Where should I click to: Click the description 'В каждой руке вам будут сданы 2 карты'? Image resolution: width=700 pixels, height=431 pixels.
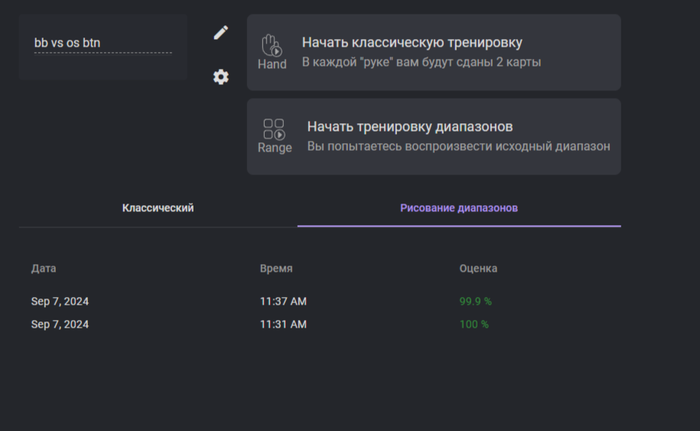[x=421, y=63]
